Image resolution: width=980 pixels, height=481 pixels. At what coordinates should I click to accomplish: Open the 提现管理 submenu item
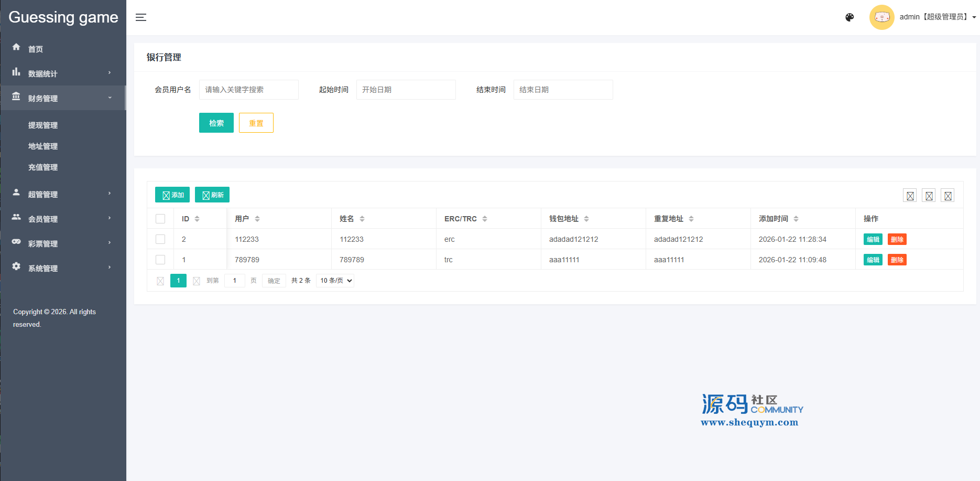click(43, 125)
